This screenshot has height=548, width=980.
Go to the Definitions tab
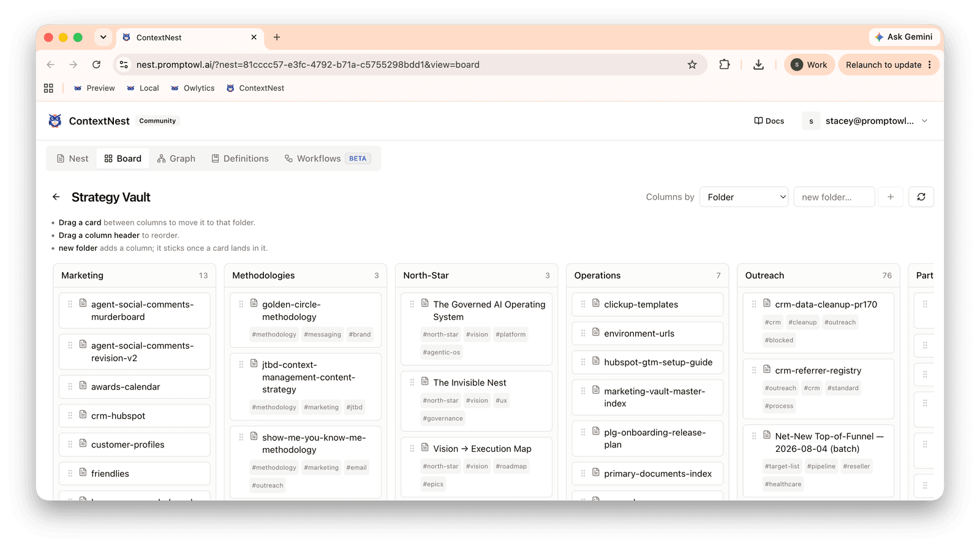[240, 158]
